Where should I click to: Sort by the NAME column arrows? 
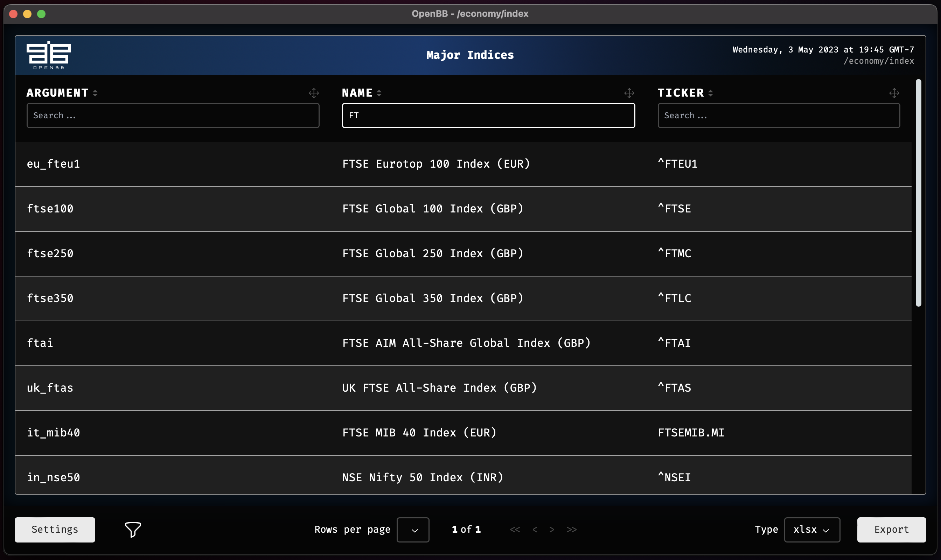pos(379,93)
